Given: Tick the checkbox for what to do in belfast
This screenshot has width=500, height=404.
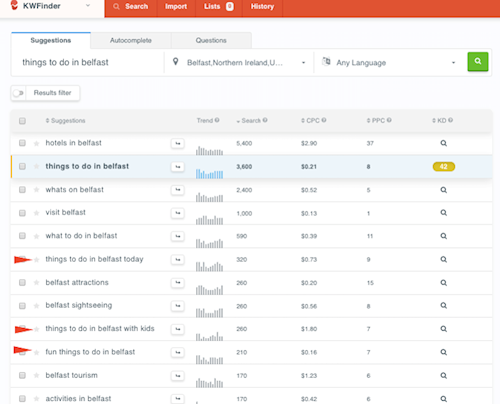Looking at the screenshot, I should click(22, 236).
